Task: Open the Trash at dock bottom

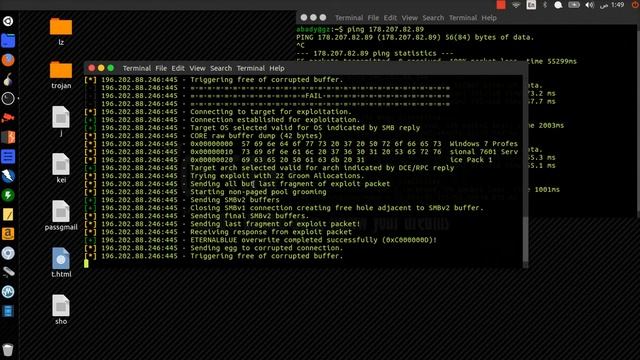Action: coord(8,350)
